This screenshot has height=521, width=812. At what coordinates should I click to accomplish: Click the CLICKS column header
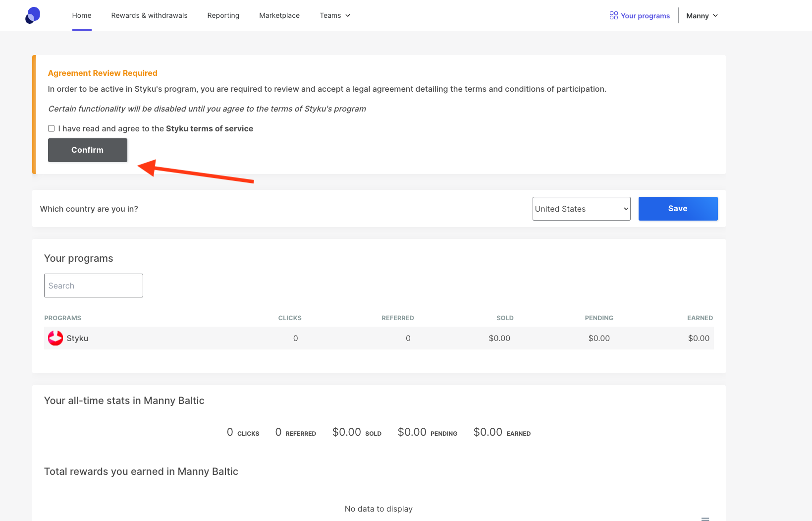(290, 318)
